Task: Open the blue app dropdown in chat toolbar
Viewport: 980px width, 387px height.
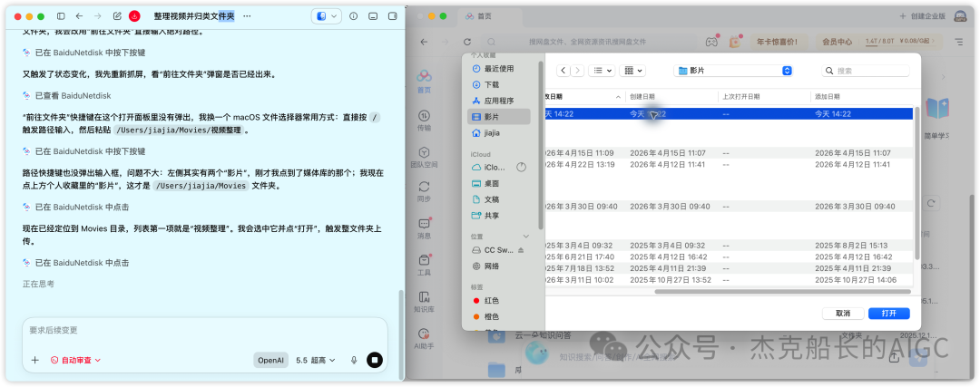Action: (327, 16)
